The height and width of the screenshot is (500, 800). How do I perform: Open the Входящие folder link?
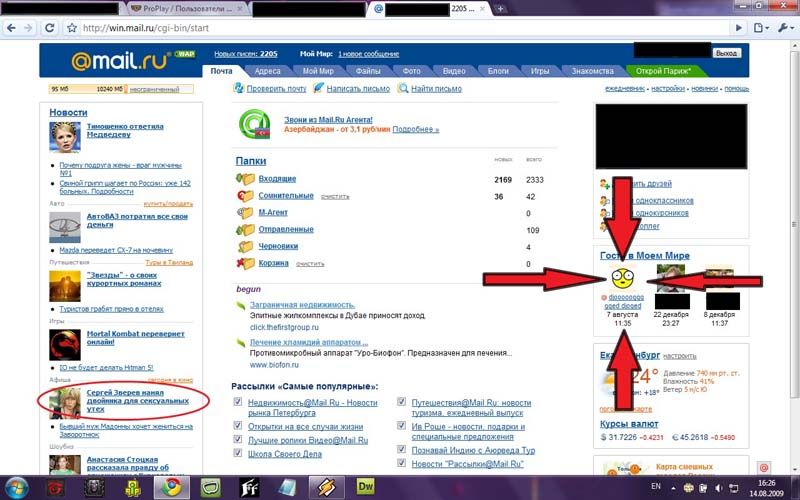(x=277, y=179)
